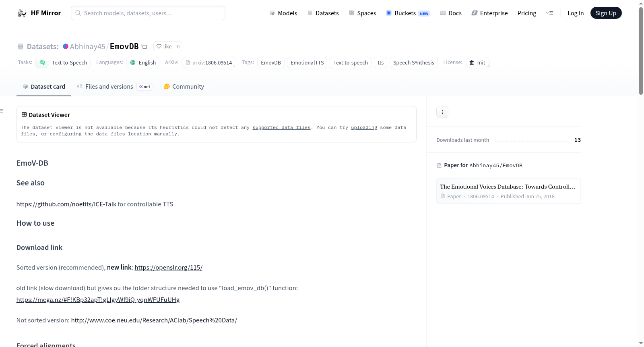Copy dataset name with the copy icon

coord(144,46)
